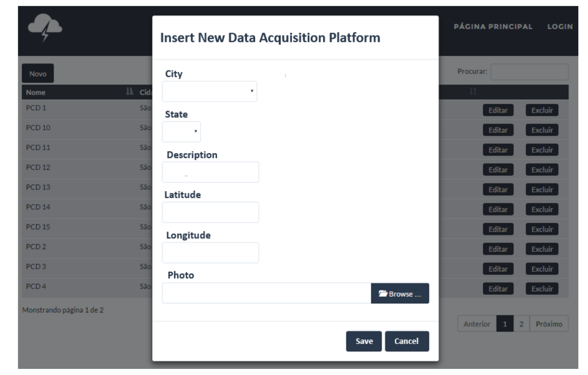The width and height of the screenshot is (588, 375).
Task: Click the Procurar search box
Action: (529, 72)
